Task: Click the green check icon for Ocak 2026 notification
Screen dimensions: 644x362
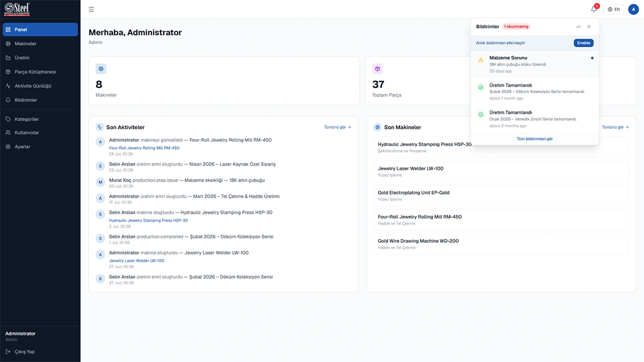Action: (481, 115)
